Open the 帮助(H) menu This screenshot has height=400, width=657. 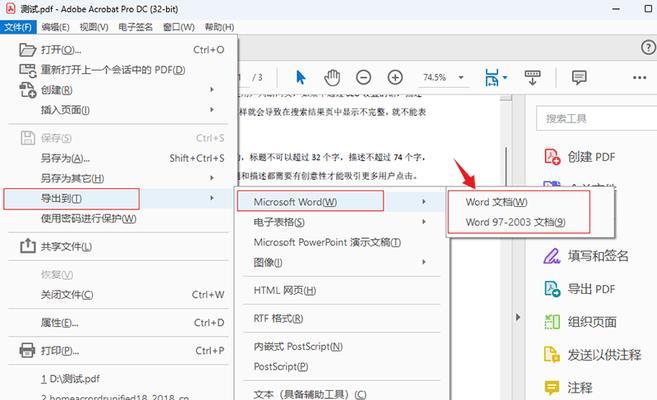[x=219, y=27]
